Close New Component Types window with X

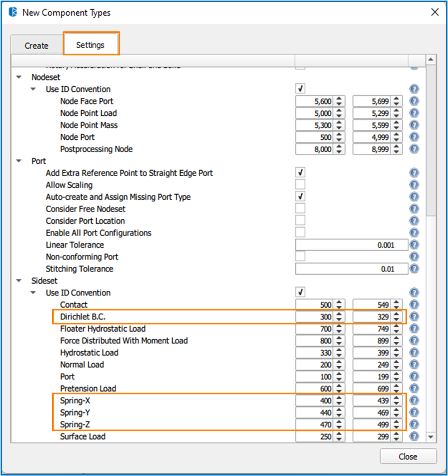tap(435, 12)
